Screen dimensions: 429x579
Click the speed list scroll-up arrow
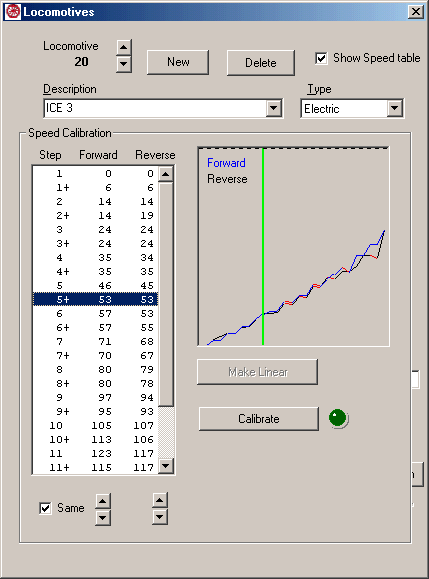(x=166, y=174)
